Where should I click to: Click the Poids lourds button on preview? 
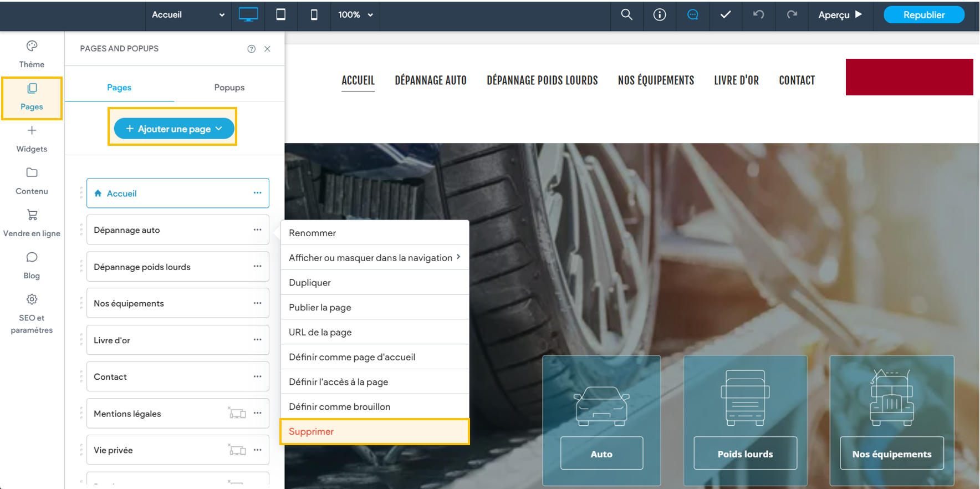tap(745, 454)
